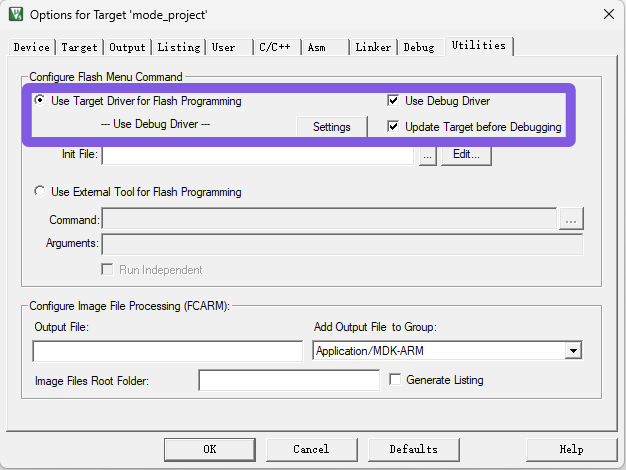This screenshot has width=626, height=470.
Task: Switch to the Debug tab
Action: click(421, 47)
